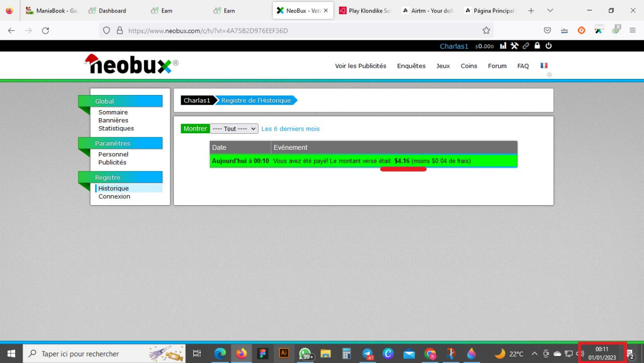
Task: Open Sommaire in the sidebar
Action: [113, 112]
